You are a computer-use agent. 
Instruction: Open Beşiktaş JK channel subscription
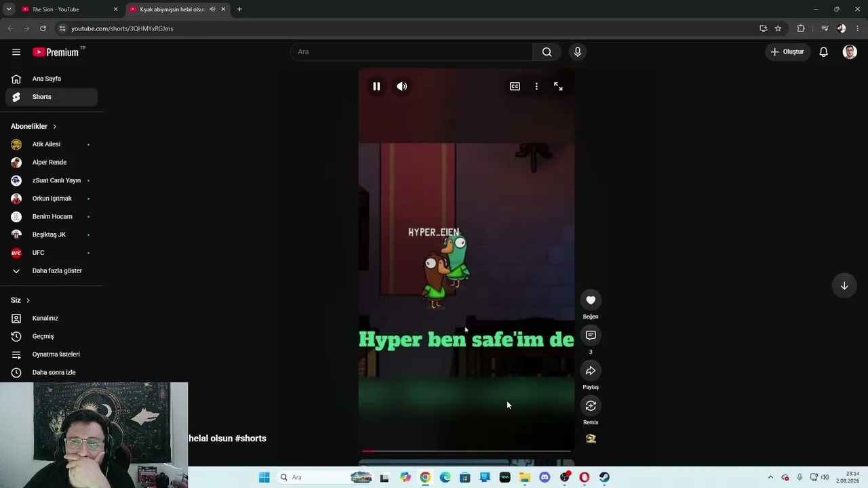[x=52, y=235]
